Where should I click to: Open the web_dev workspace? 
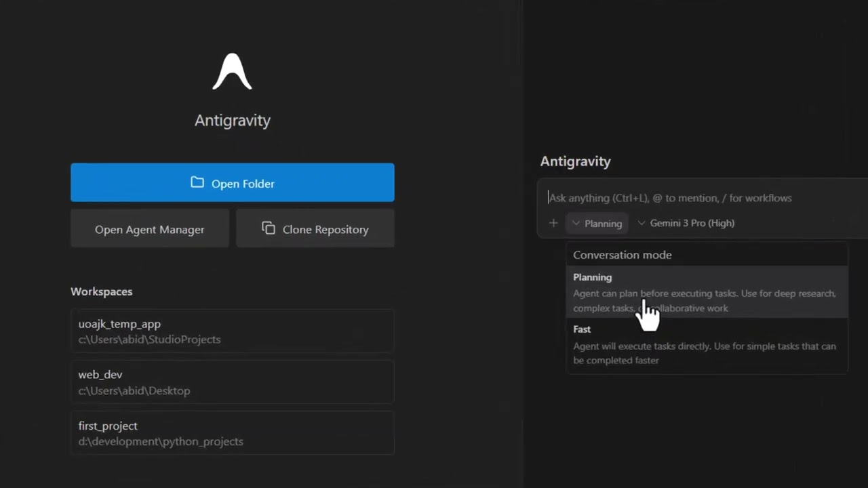232,382
